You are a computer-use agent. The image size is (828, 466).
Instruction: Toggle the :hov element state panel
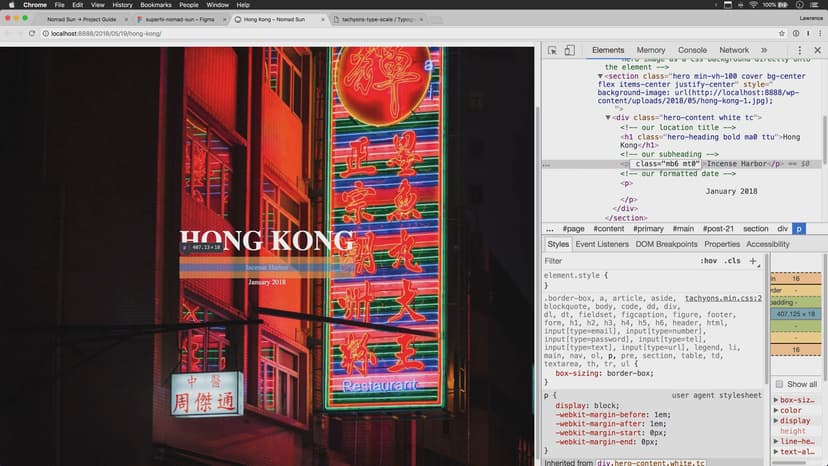click(709, 261)
